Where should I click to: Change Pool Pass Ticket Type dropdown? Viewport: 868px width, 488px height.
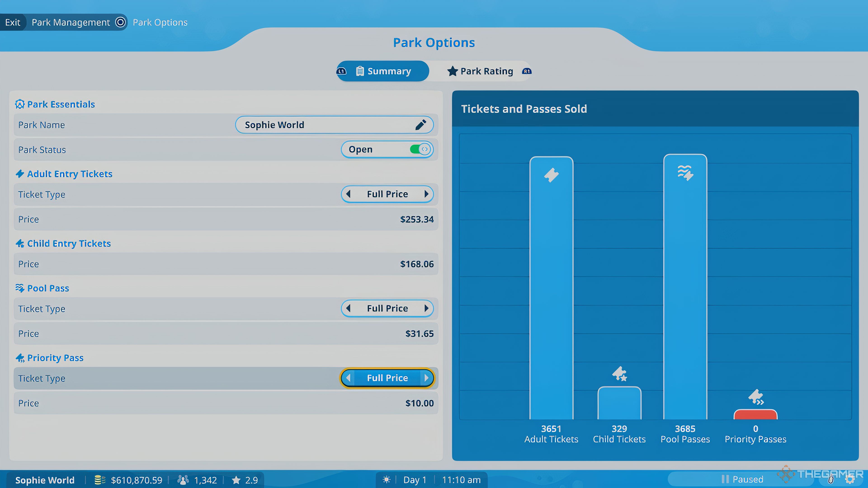coord(387,308)
